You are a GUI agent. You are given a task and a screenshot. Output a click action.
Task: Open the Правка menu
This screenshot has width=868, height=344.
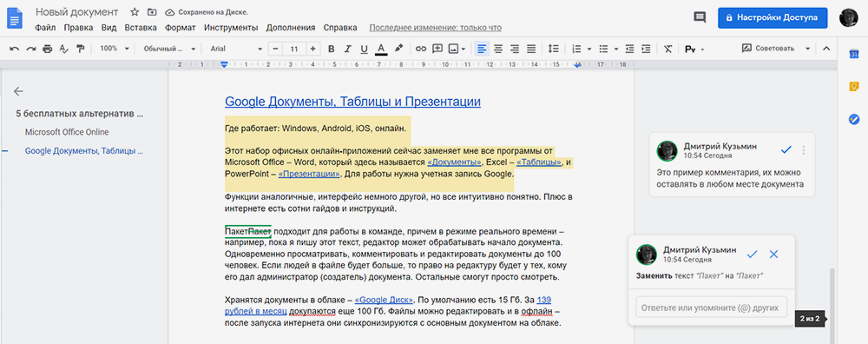click(x=78, y=28)
